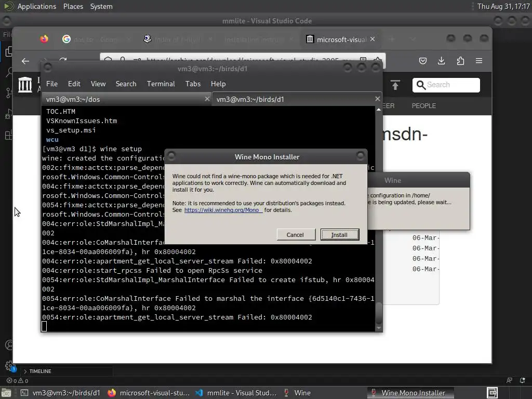Open the VS Code Search sidebar icon

click(x=9, y=72)
